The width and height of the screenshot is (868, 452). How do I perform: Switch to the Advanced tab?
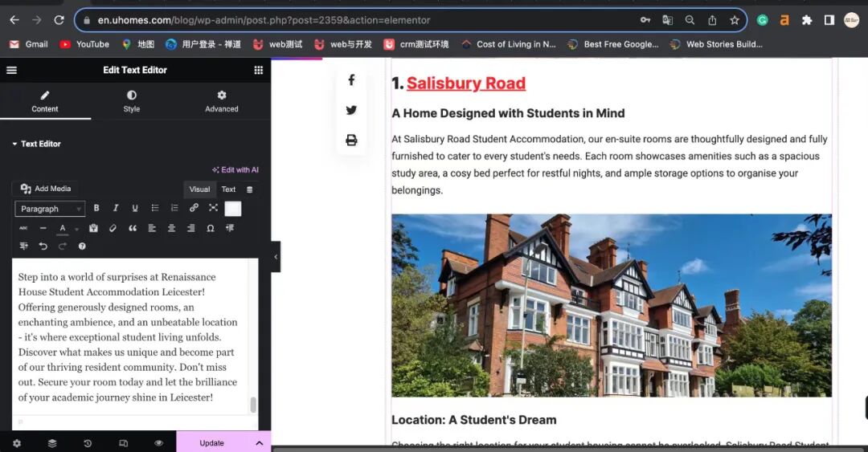coord(222,101)
